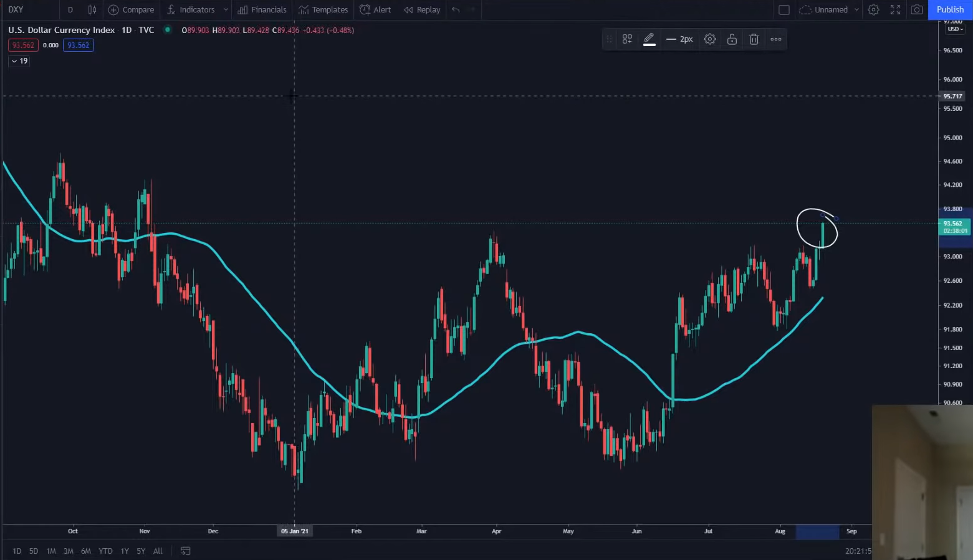973x560 pixels.
Task: Enter fullscreen mode
Action: [895, 9]
